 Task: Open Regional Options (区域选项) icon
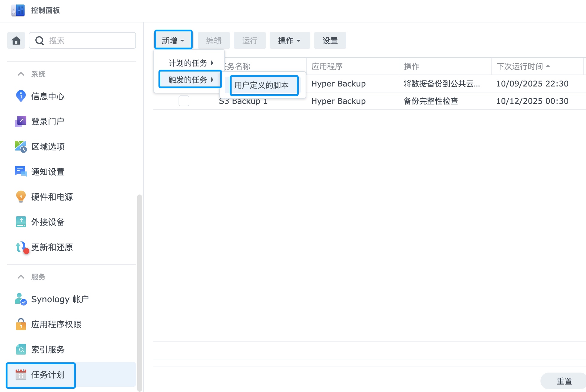pyautogui.click(x=21, y=146)
